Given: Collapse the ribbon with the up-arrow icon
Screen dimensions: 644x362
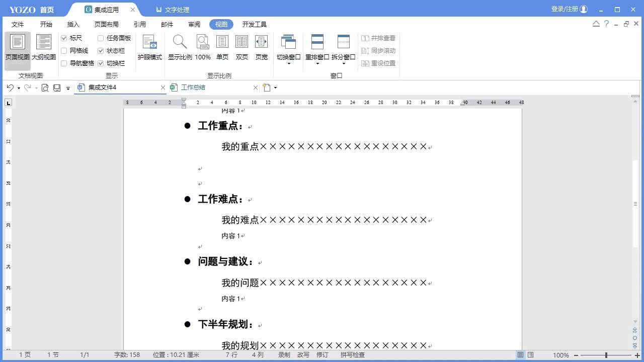Looking at the screenshot, I should click(596, 24).
